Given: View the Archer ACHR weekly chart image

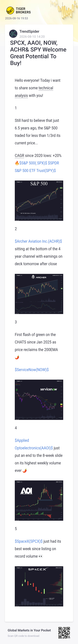Looking at the screenshot, I should coord(39,294).
